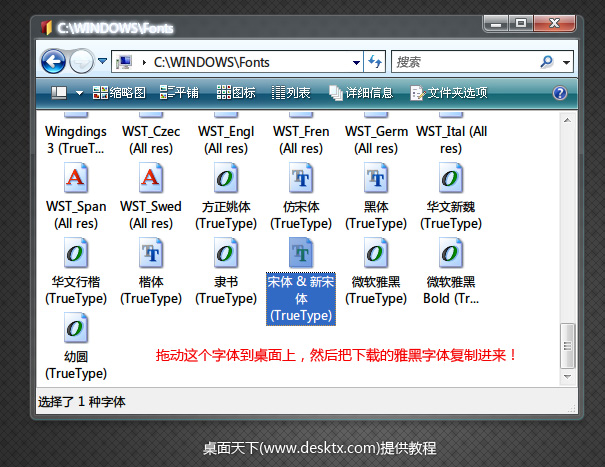
Task: Open the search options dropdown arrow
Action: [566, 62]
